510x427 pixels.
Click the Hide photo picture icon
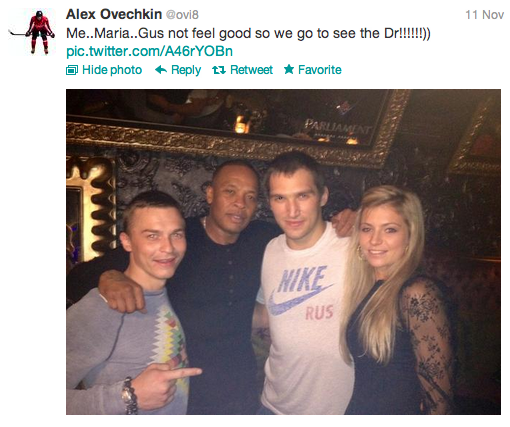tap(72, 70)
